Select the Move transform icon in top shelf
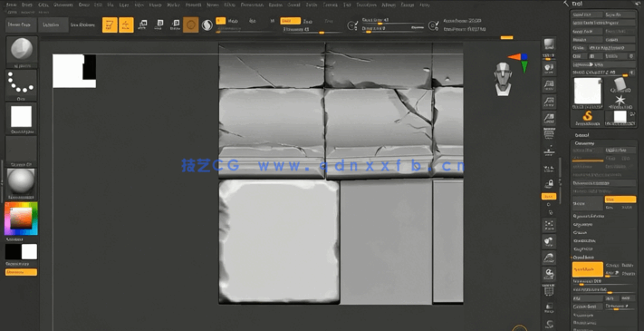 coord(142,25)
